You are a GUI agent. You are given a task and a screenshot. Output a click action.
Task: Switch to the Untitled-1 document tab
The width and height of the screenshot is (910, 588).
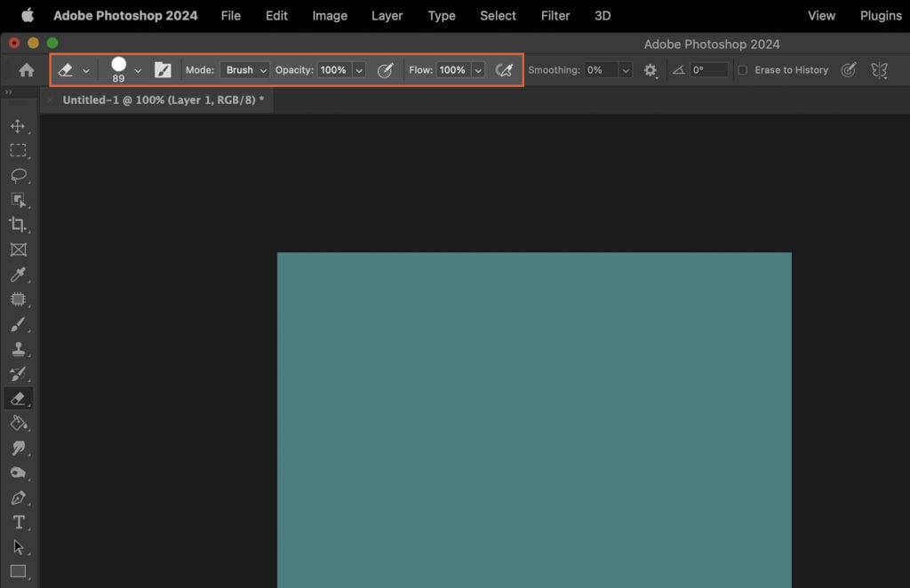pyautogui.click(x=160, y=100)
